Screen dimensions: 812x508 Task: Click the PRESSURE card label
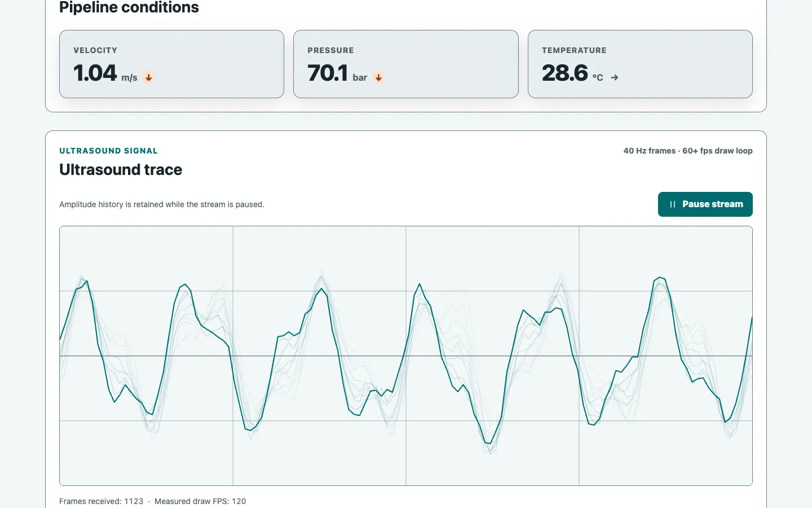pyautogui.click(x=330, y=50)
